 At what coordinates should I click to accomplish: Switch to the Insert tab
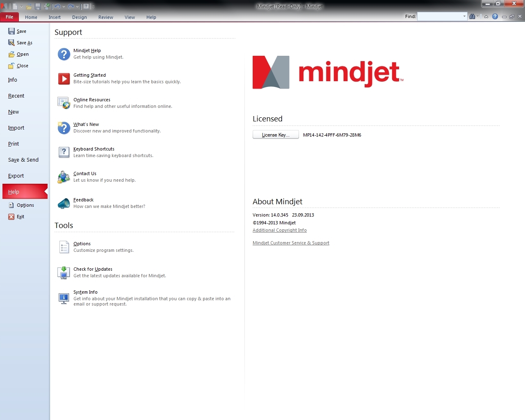click(55, 17)
